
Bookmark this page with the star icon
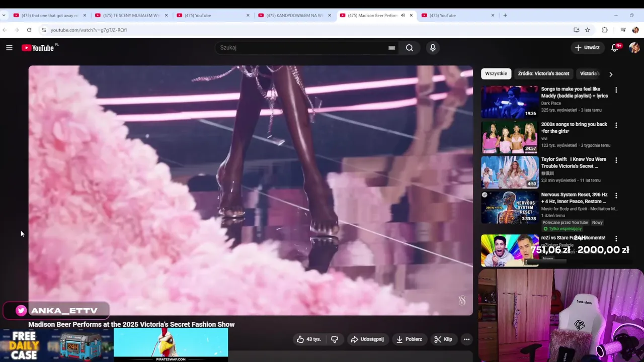click(588, 30)
